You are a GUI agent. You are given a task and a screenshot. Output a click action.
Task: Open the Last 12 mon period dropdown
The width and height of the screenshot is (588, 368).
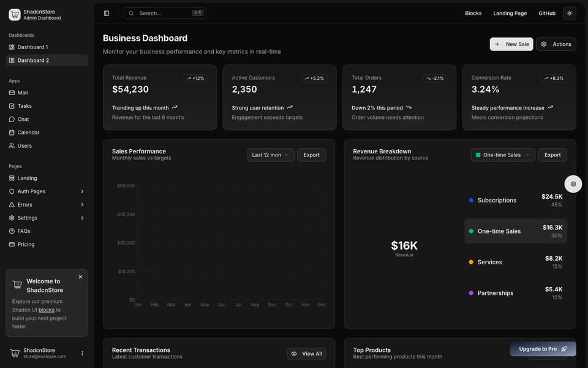coord(270,155)
